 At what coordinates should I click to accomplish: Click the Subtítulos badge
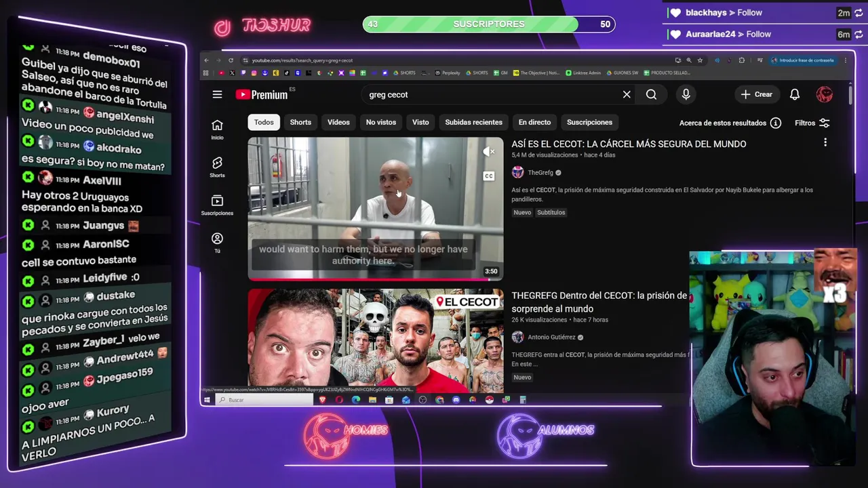point(551,212)
